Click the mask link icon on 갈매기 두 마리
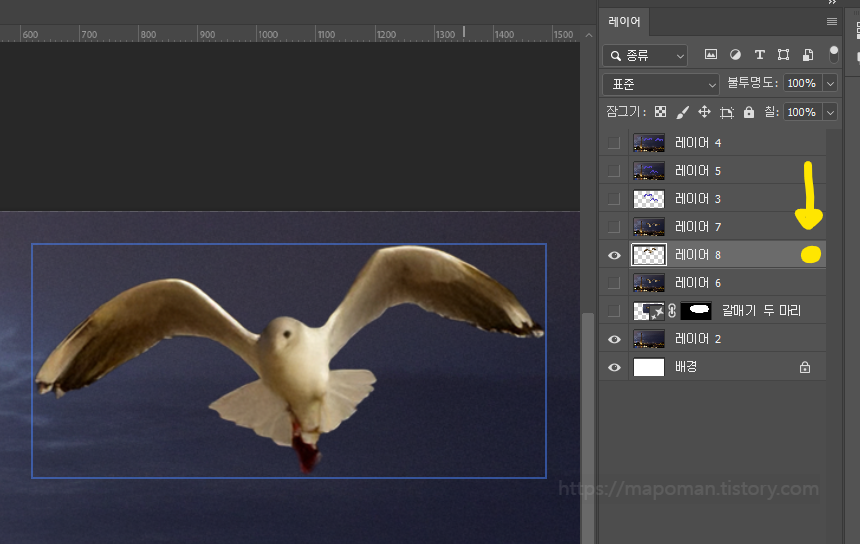This screenshot has height=544, width=860. coord(672,311)
